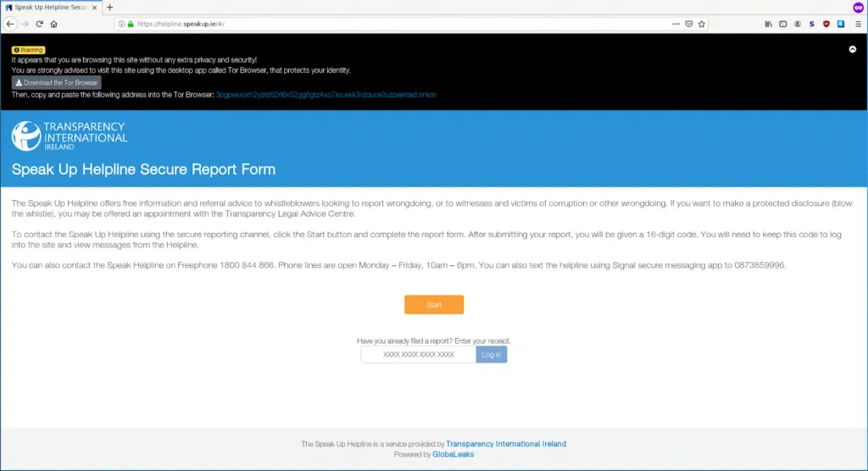Viewport: 868px width, 471px height.
Task: Open Transparency International Ireland footer link
Action: coord(506,444)
